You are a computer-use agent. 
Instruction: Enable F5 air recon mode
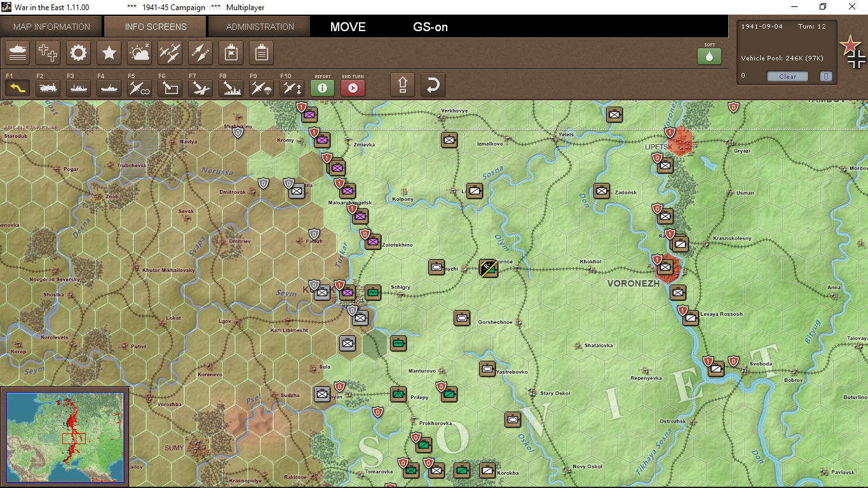pos(139,88)
